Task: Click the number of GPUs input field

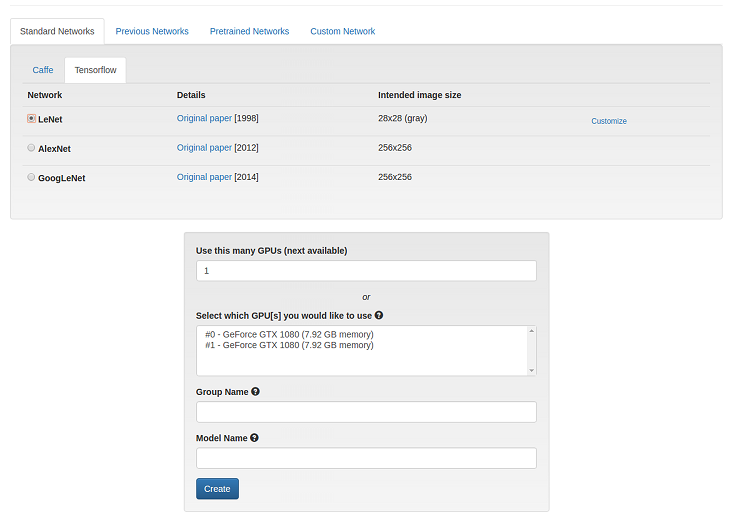Action: 366,271
